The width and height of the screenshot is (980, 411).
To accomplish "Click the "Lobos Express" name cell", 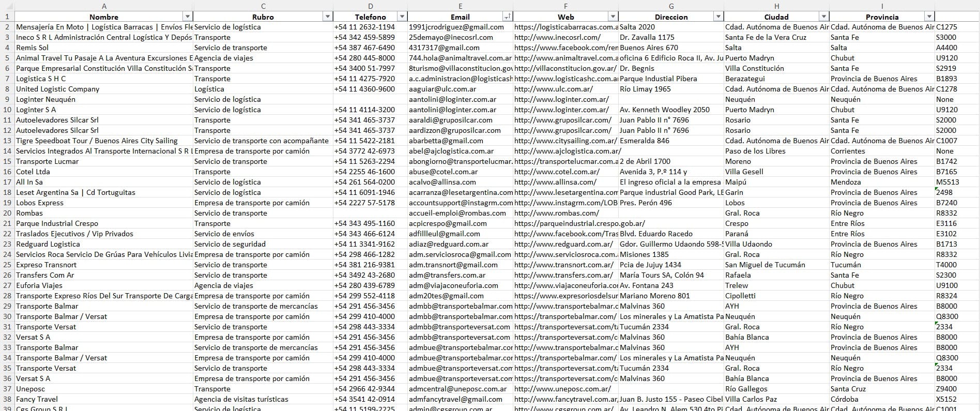I will pos(104,203).
